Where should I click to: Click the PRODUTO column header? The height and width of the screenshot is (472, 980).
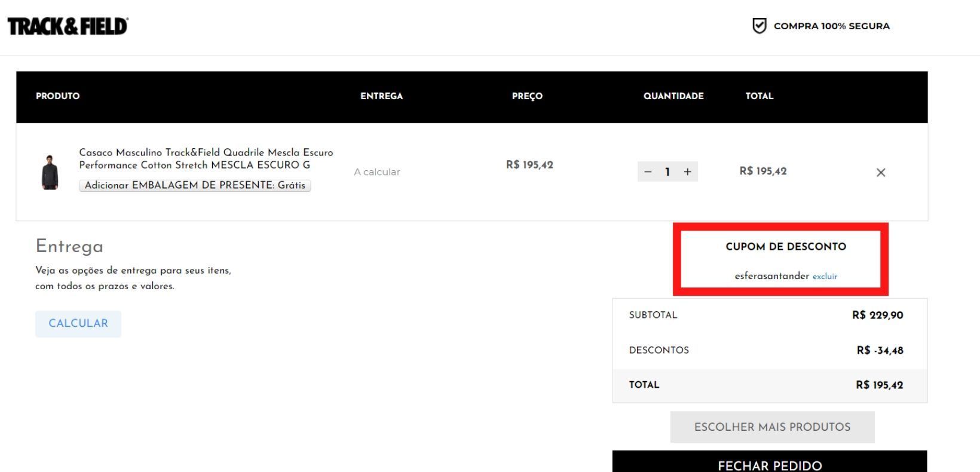(57, 96)
